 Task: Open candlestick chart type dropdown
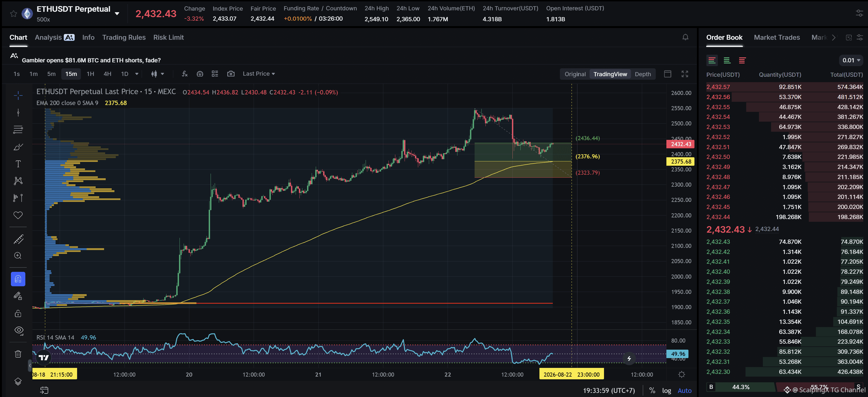click(157, 74)
